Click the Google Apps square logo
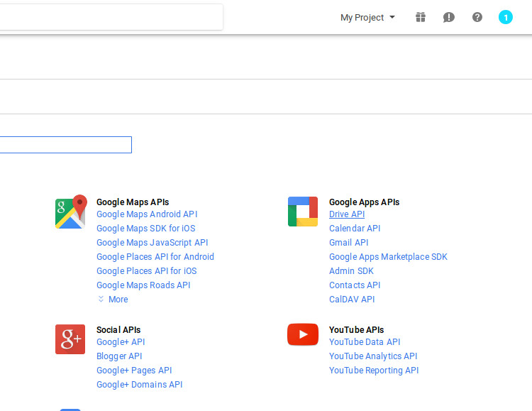Image resolution: width=532 pixels, height=411 pixels. point(303,212)
